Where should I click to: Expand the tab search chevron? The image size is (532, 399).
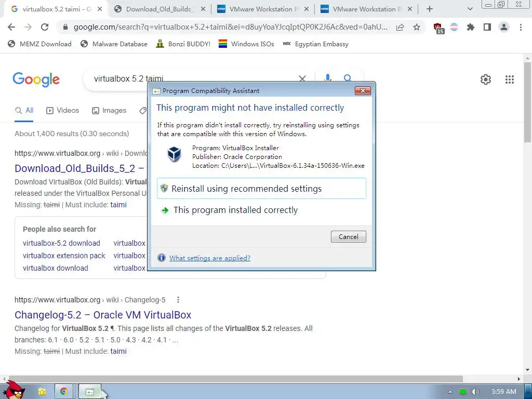point(470,9)
